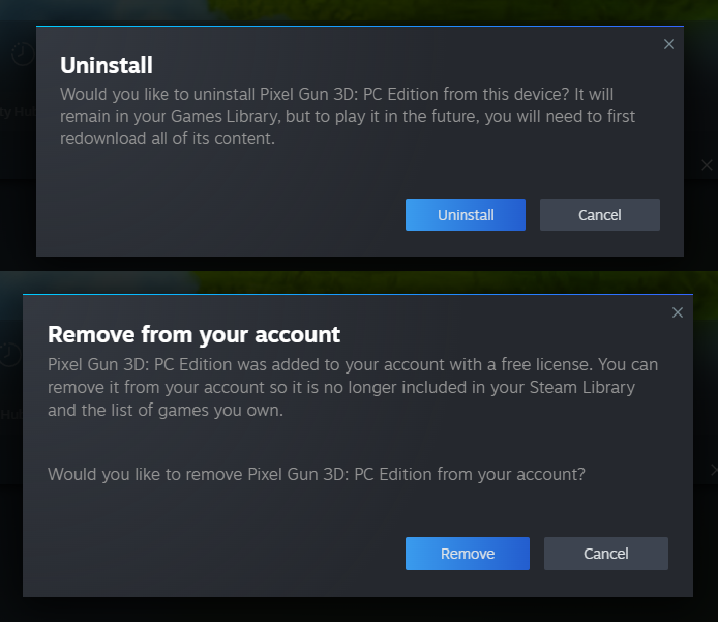
Task: Click the "Remove from your account" heading
Action: coord(194,334)
